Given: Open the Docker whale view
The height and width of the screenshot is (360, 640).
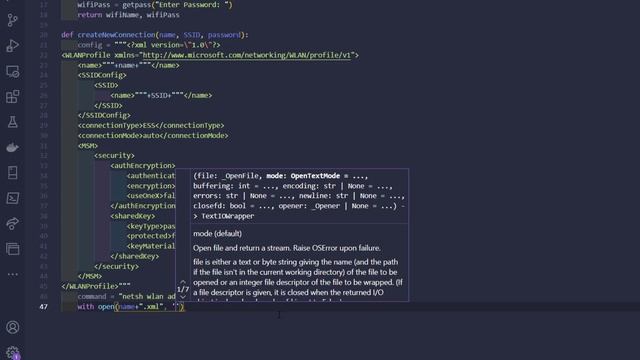Looking at the screenshot, I should coord(12,147).
